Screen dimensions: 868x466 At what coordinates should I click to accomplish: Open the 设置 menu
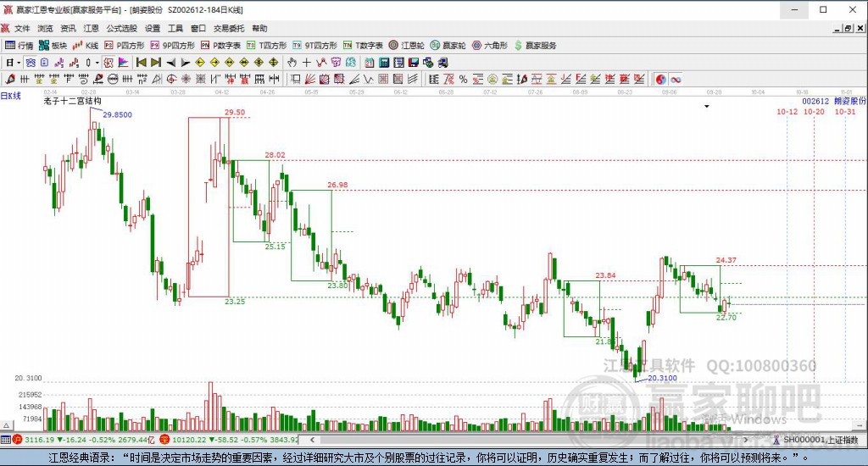(x=153, y=28)
